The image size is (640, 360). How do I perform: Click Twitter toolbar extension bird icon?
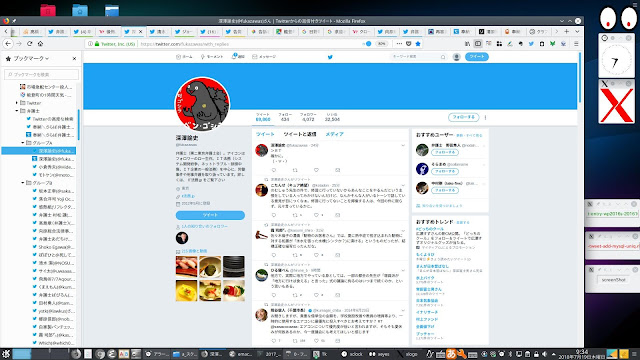click(x=531, y=44)
